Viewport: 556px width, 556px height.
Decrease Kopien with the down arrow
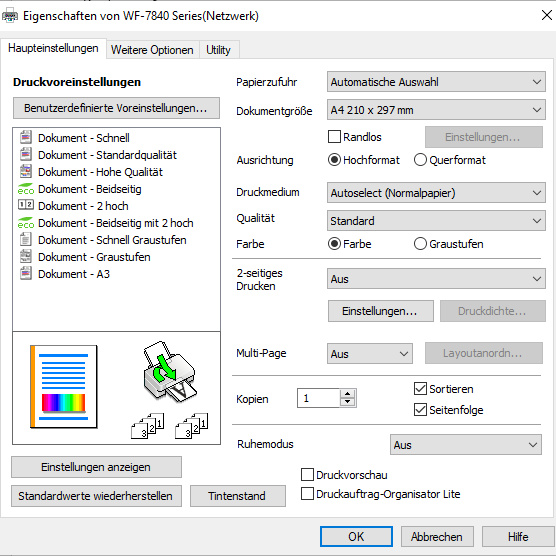pyautogui.click(x=348, y=402)
